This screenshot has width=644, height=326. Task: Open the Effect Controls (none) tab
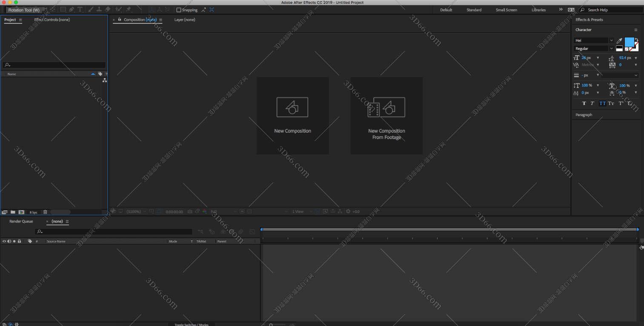(x=52, y=20)
